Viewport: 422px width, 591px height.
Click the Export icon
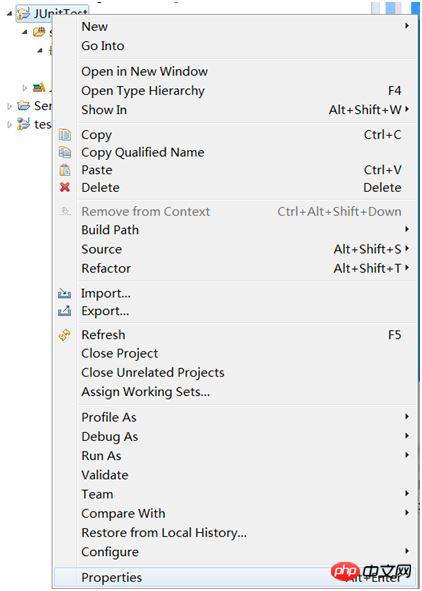click(64, 311)
